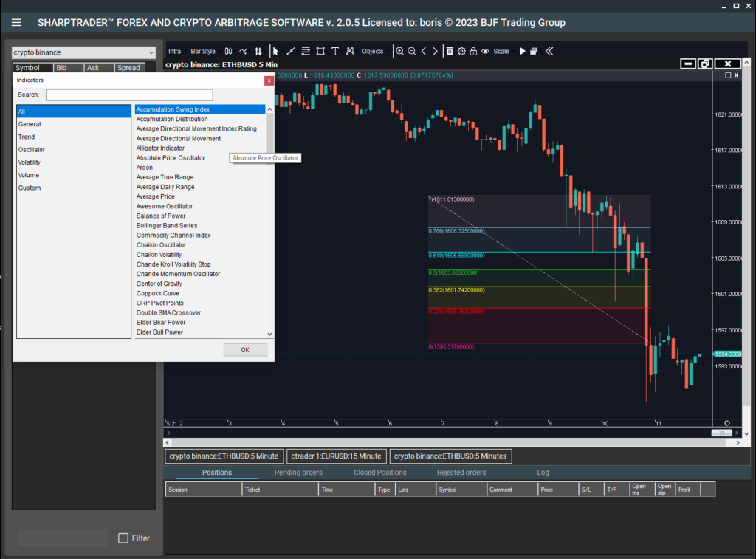Select the Volume indicator category

[73, 175]
